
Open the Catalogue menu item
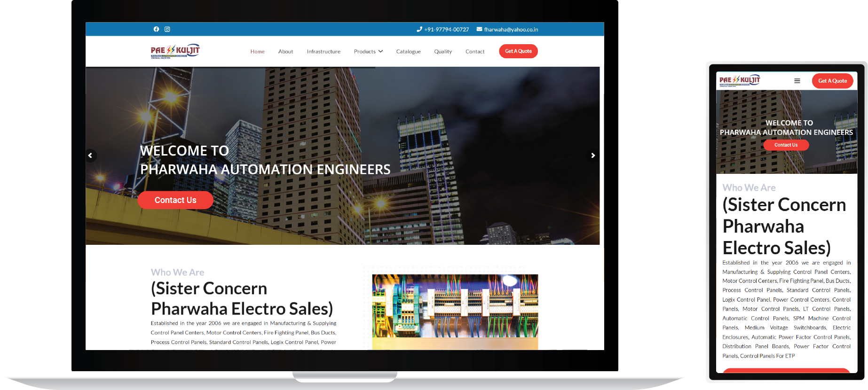pos(409,52)
